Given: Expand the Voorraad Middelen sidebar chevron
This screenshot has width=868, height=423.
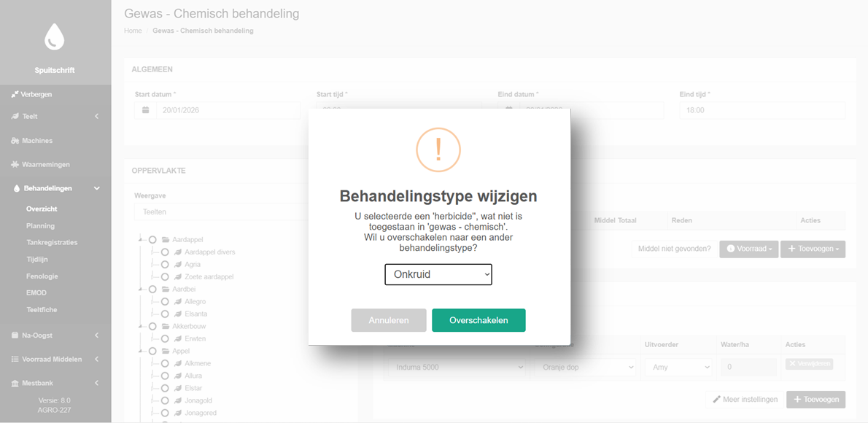Looking at the screenshot, I should 97,360.
